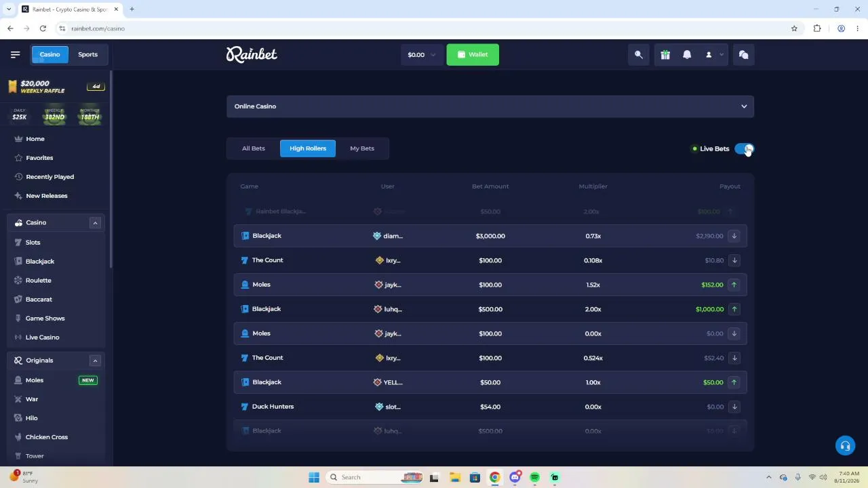Select the Casino header tab
This screenshot has height=488, width=868.
(x=50, y=55)
